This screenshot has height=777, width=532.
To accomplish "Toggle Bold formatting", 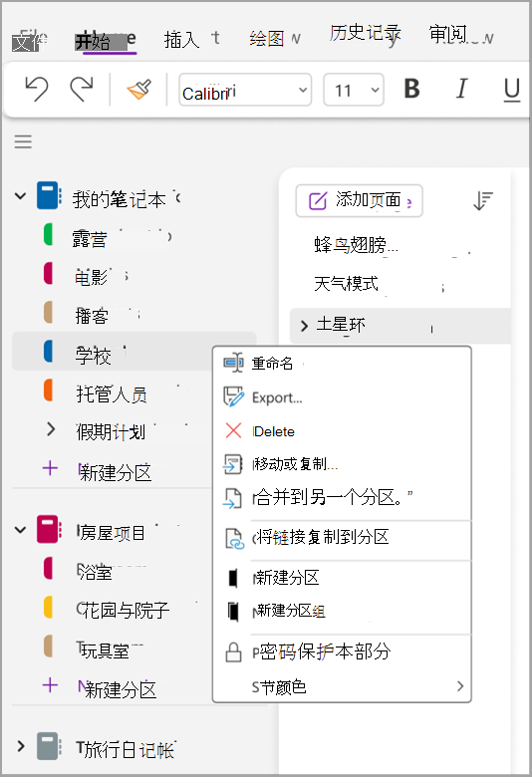I will click(412, 90).
